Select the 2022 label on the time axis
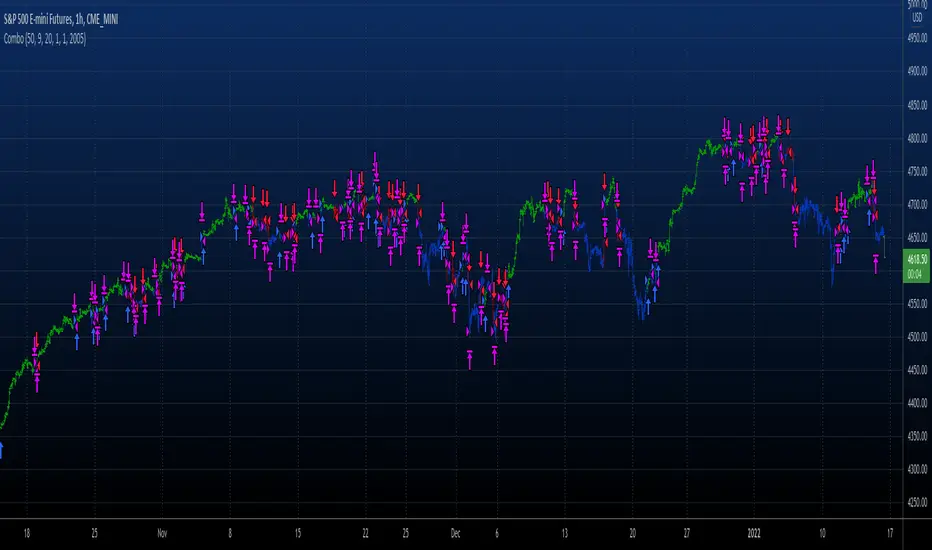Viewport: 932px width, 550px height. coord(754,533)
